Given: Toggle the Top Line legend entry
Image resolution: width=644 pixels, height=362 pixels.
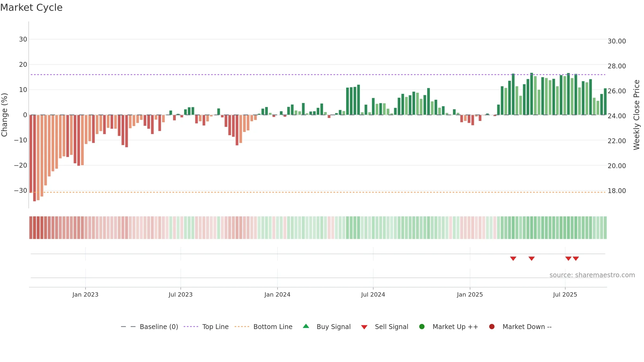Looking at the screenshot, I should [x=206, y=327].
